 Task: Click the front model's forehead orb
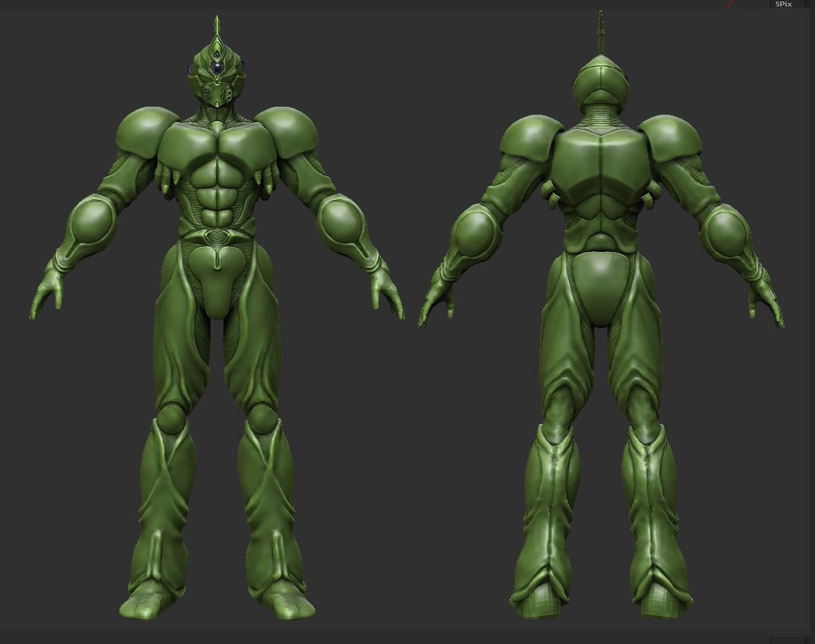[216, 70]
